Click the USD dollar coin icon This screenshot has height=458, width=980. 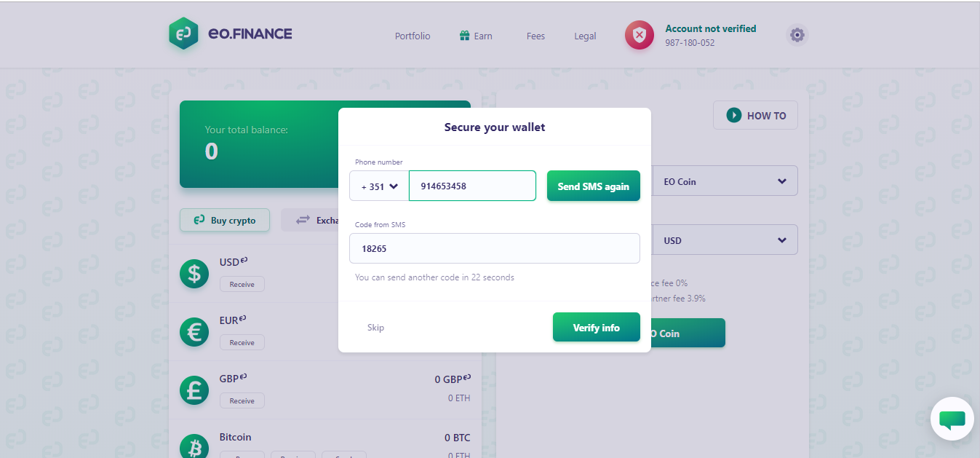[194, 274]
